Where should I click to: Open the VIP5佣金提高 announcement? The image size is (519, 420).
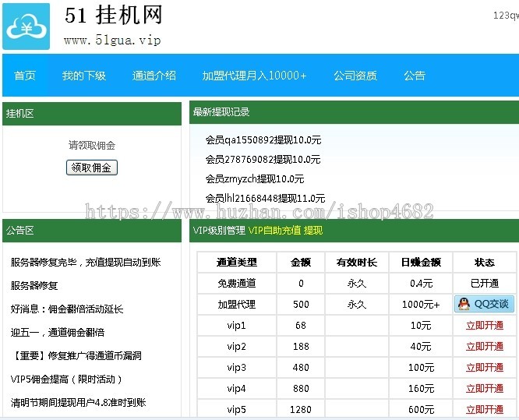click(x=67, y=379)
